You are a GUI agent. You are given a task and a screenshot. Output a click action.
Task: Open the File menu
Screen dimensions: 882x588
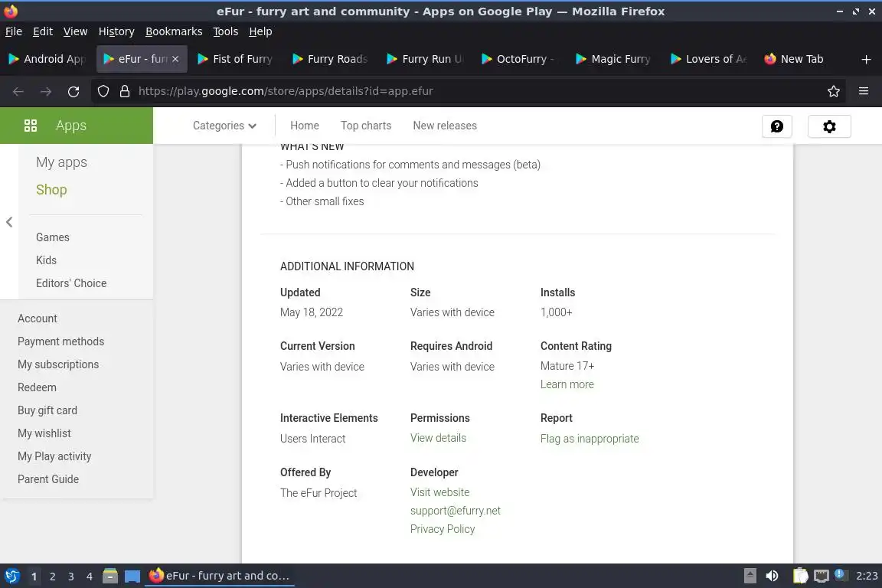pyautogui.click(x=14, y=31)
